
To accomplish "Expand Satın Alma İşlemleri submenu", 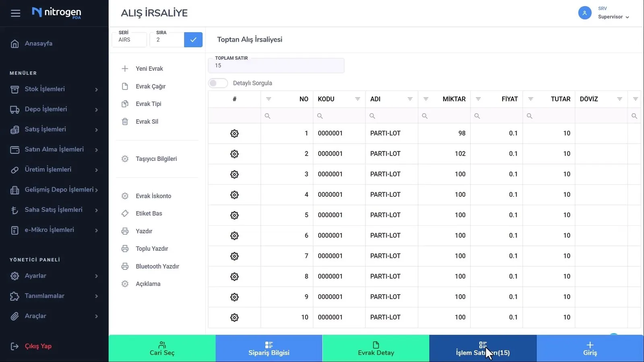I will pos(54,150).
